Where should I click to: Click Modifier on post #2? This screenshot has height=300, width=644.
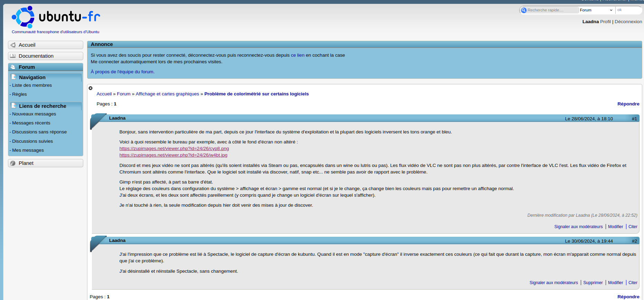tap(615, 283)
